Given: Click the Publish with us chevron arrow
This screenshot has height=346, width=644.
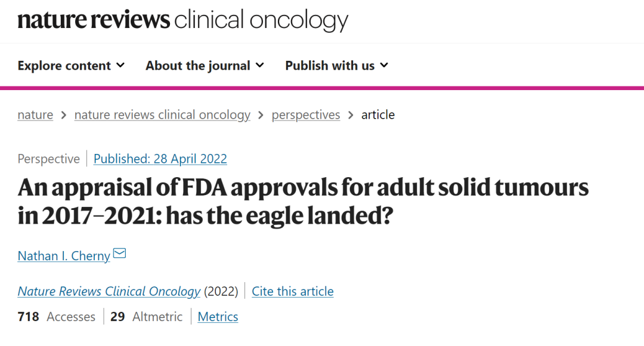Looking at the screenshot, I should (384, 66).
